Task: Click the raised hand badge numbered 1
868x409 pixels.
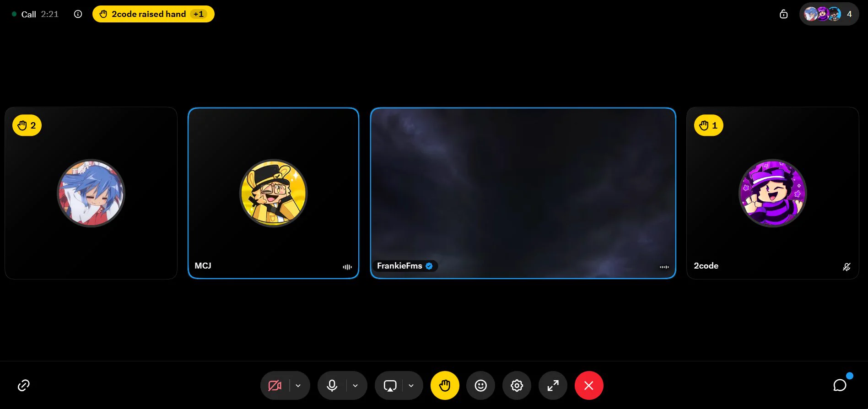Action: 709,125
